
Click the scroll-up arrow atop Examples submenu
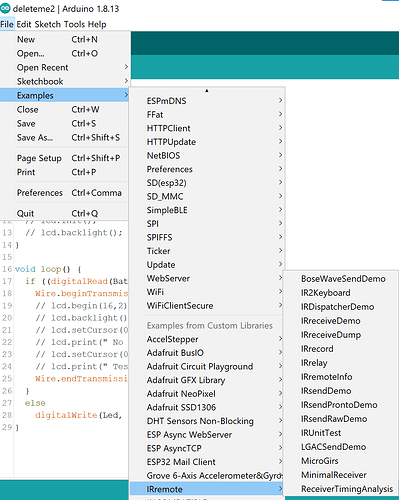207,90
